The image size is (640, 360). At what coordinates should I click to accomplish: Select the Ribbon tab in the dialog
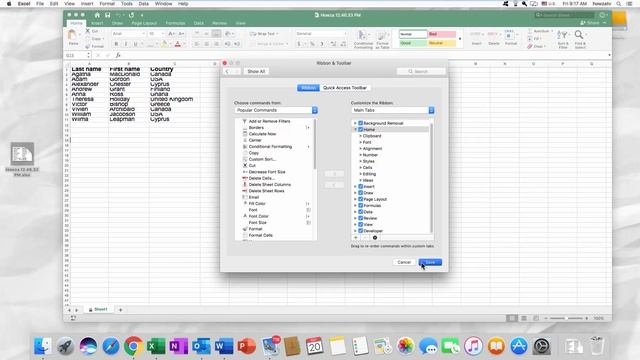(x=308, y=88)
